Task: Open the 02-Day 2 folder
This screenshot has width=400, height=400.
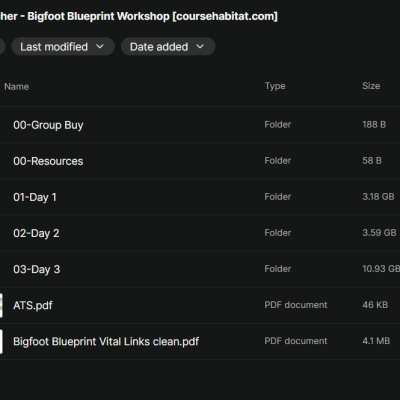Action: click(x=36, y=233)
